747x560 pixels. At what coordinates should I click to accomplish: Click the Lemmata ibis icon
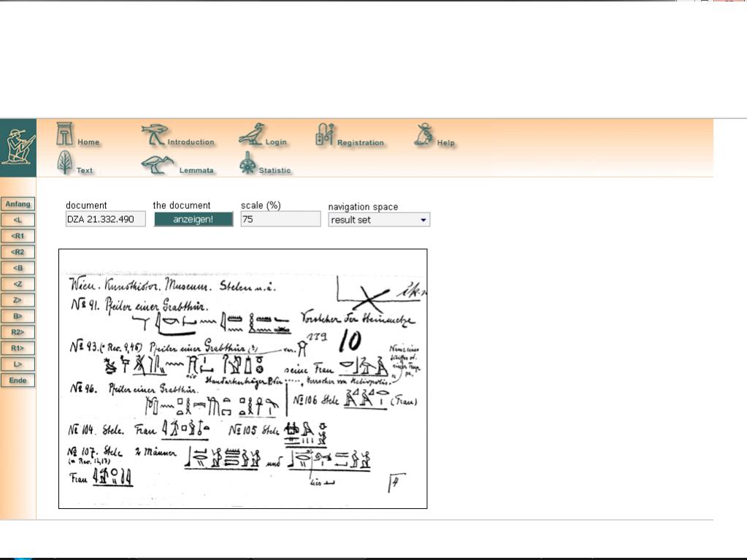(x=156, y=164)
